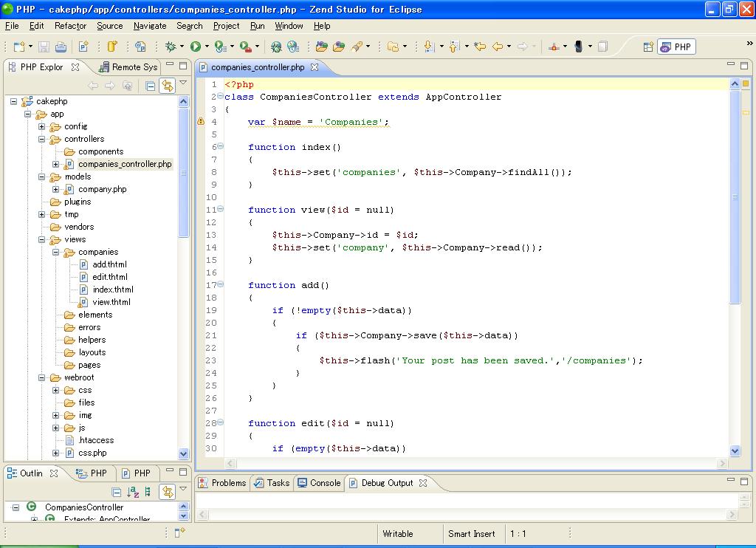Click the Debug URL globe-bug icon

click(276, 47)
